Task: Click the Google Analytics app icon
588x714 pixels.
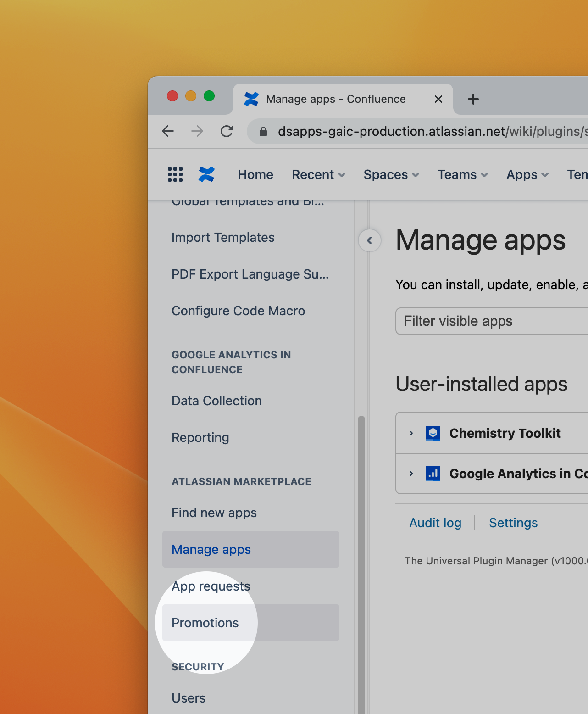Action: pyautogui.click(x=433, y=474)
